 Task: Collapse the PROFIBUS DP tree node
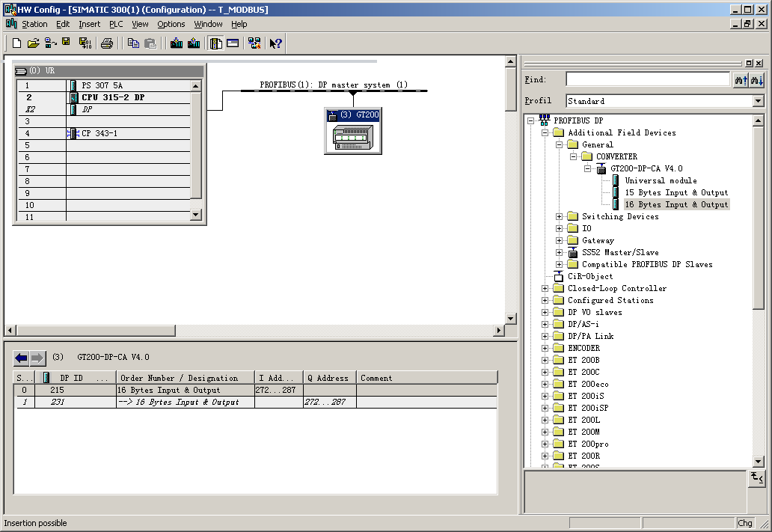530,120
